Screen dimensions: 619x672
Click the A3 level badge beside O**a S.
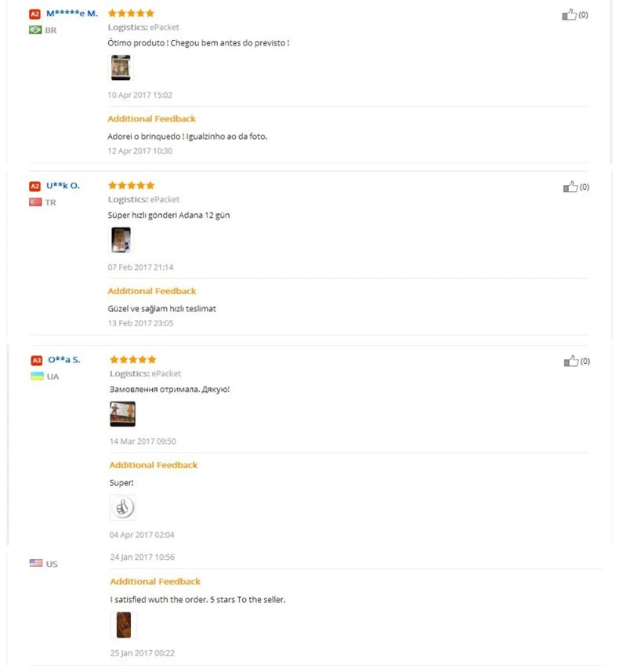36,361
